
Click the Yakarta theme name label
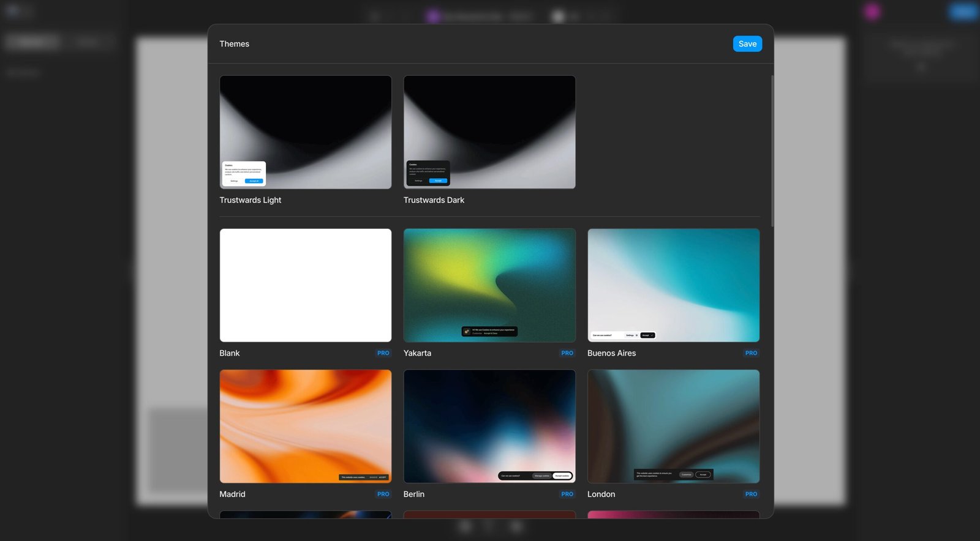point(417,353)
